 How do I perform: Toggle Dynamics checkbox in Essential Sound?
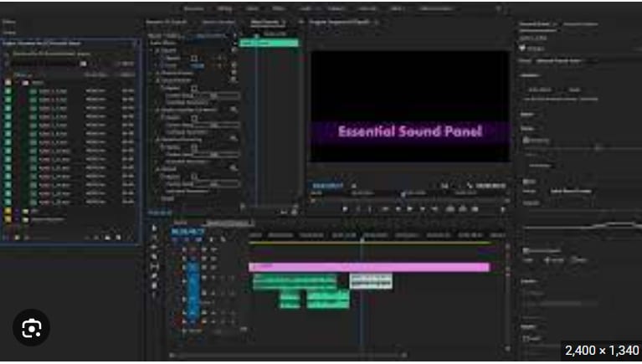tap(526, 141)
